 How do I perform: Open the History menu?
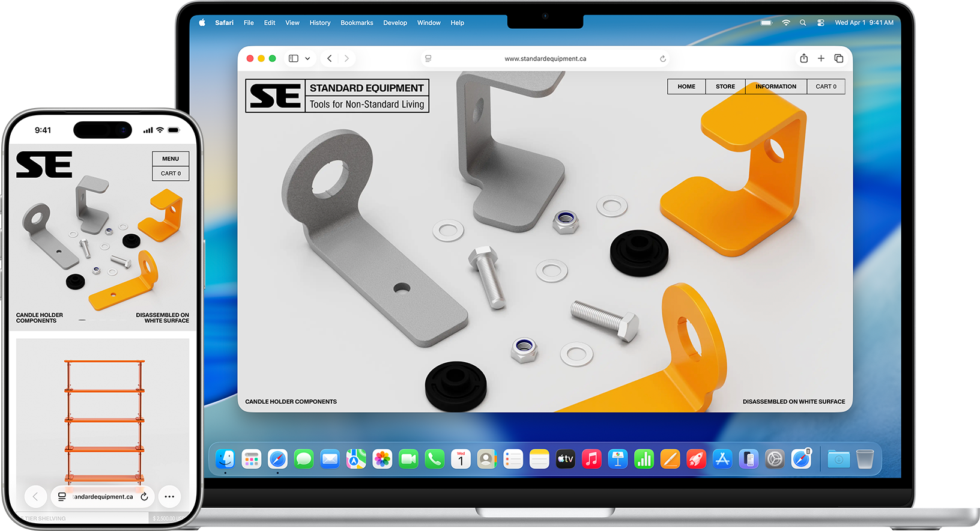320,23
